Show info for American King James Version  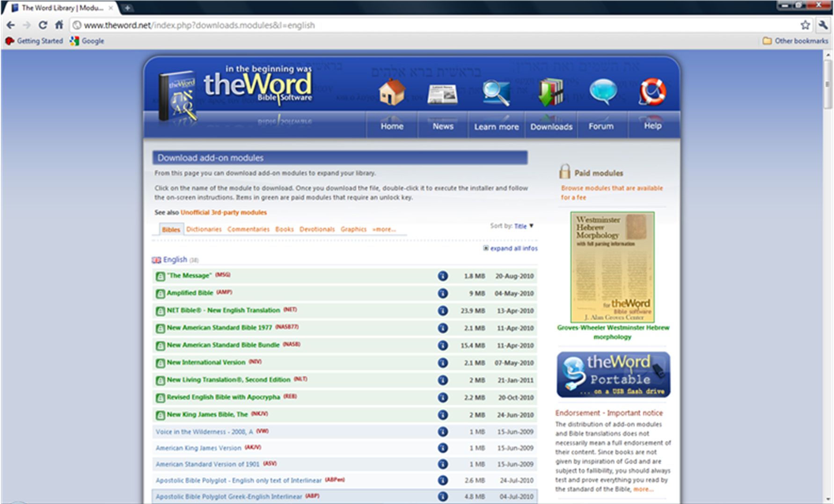click(443, 448)
